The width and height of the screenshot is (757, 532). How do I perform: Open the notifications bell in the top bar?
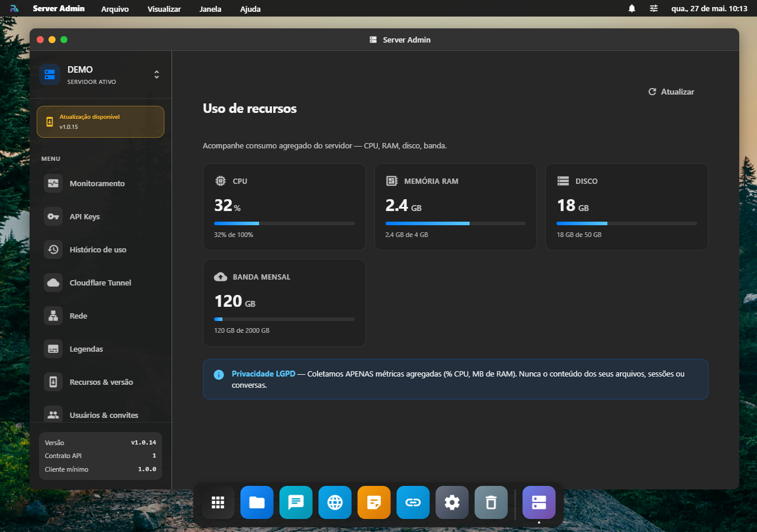632,8
